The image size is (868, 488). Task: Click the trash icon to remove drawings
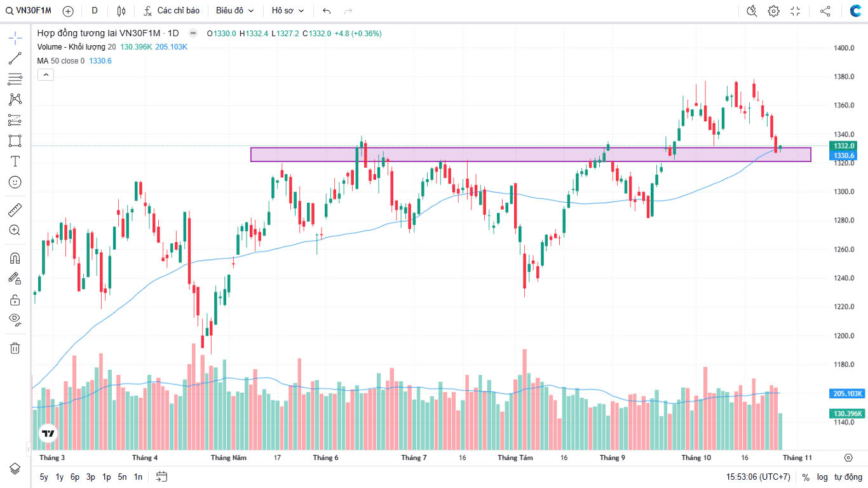click(15, 348)
